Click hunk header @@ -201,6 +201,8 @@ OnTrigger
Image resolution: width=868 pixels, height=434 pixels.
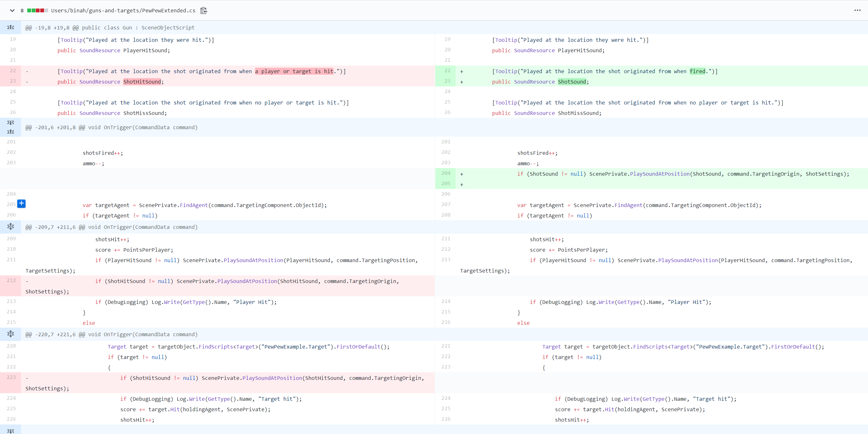click(x=111, y=127)
